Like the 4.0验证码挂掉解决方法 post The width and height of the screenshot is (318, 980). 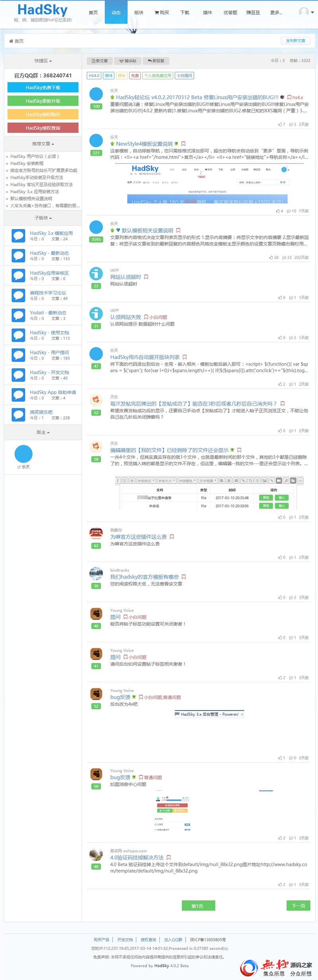pos(280,885)
